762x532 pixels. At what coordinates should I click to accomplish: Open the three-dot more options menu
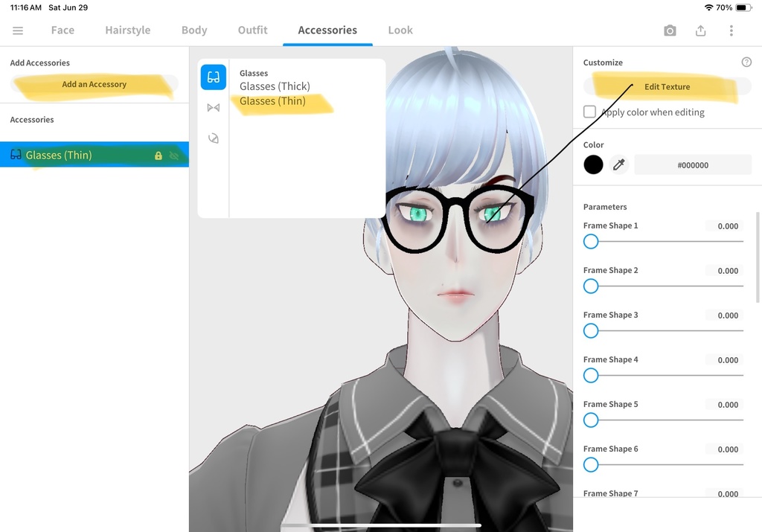(x=731, y=31)
